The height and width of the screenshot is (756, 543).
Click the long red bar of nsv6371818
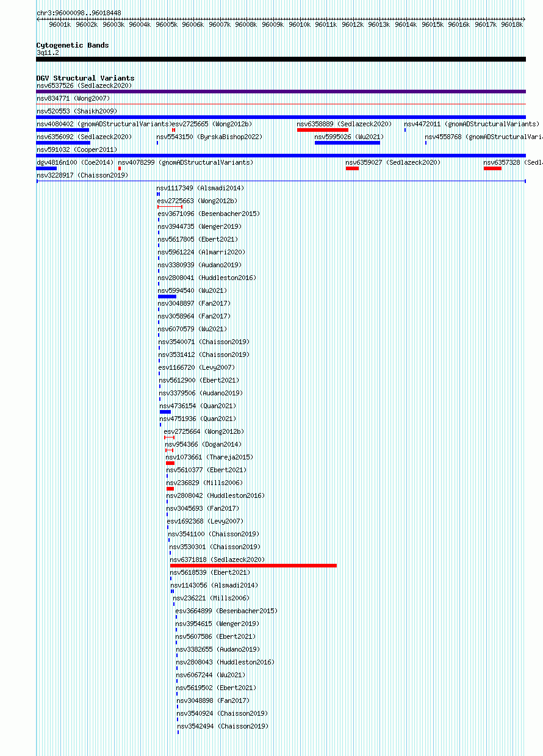(253, 566)
